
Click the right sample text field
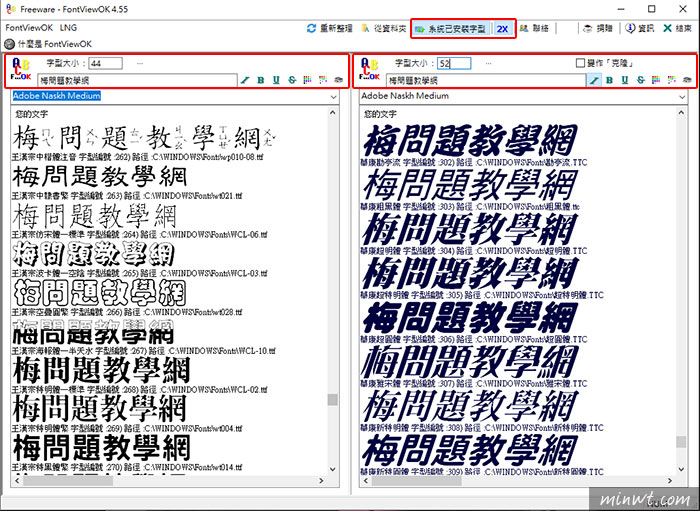pos(486,81)
